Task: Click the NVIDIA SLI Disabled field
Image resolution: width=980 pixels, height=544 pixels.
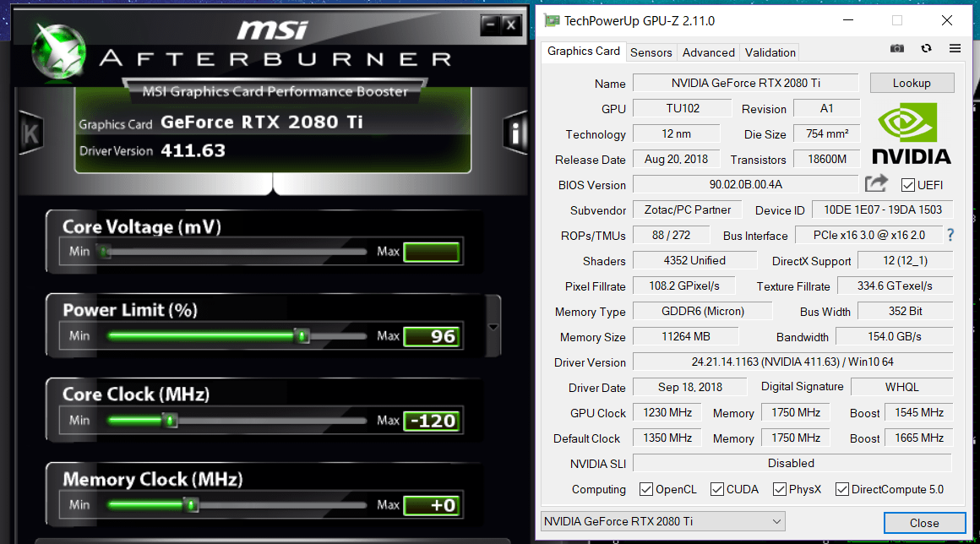Action: click(792, 464)
